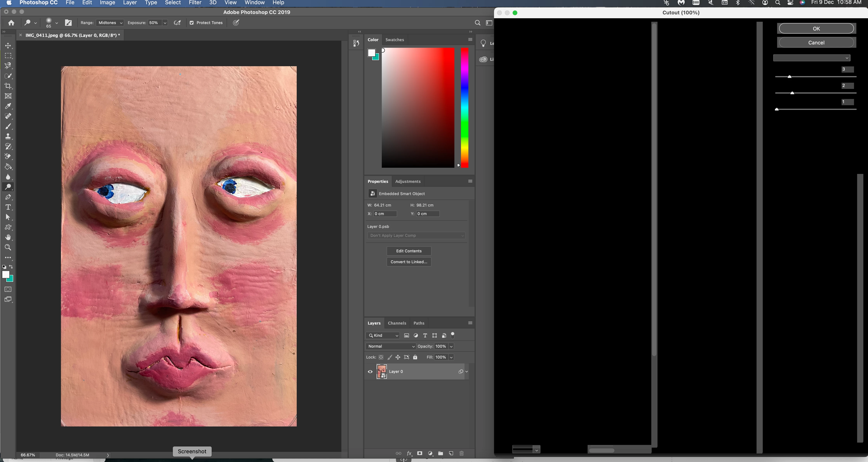The width and height of the screenshot is (868, 462).
Task: Select the Clone Stamp tool
Action: point(8,136)
